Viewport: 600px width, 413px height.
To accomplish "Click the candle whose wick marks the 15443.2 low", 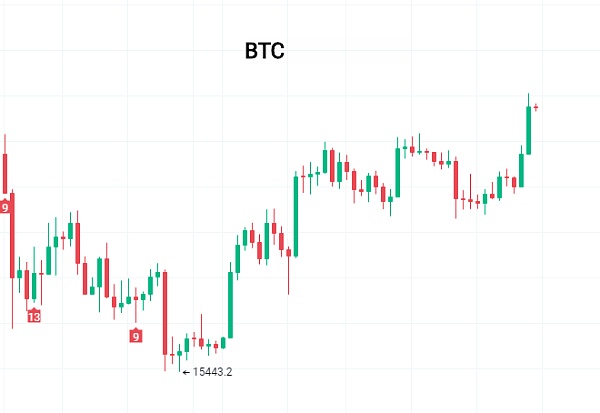I will 180,353.
